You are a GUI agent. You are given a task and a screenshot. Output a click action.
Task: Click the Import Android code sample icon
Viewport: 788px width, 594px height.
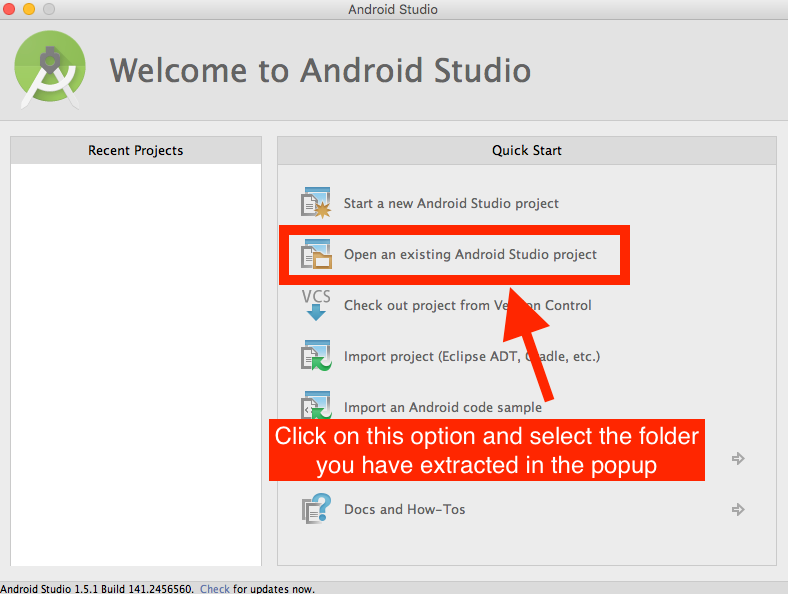[x=316, y=405]
